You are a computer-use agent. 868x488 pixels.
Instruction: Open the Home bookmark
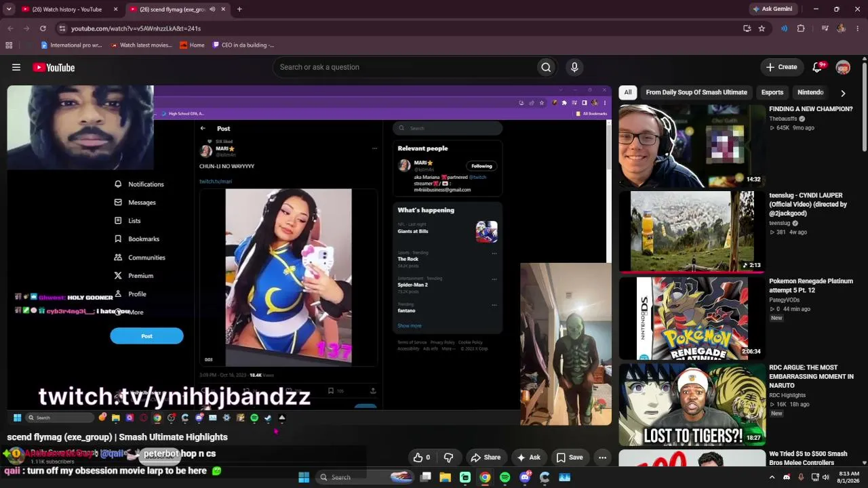tap(192, 45)
